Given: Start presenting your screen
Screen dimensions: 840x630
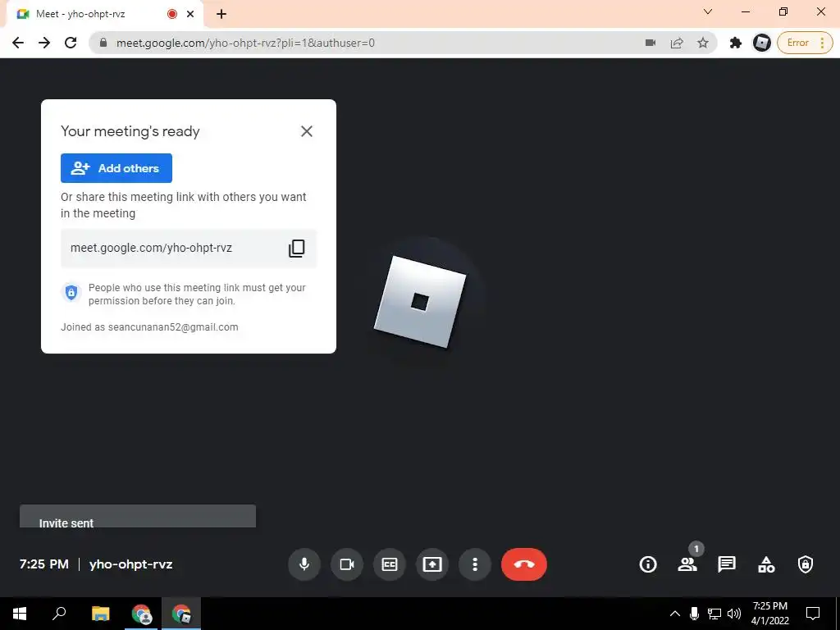Looking at the screenshot, I should [x=431, y=564].
